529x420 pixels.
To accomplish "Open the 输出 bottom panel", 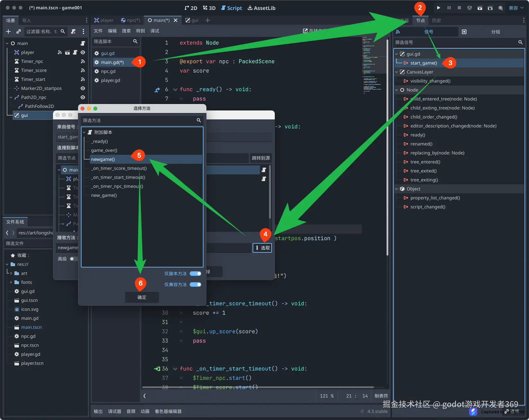I will 98,411.
